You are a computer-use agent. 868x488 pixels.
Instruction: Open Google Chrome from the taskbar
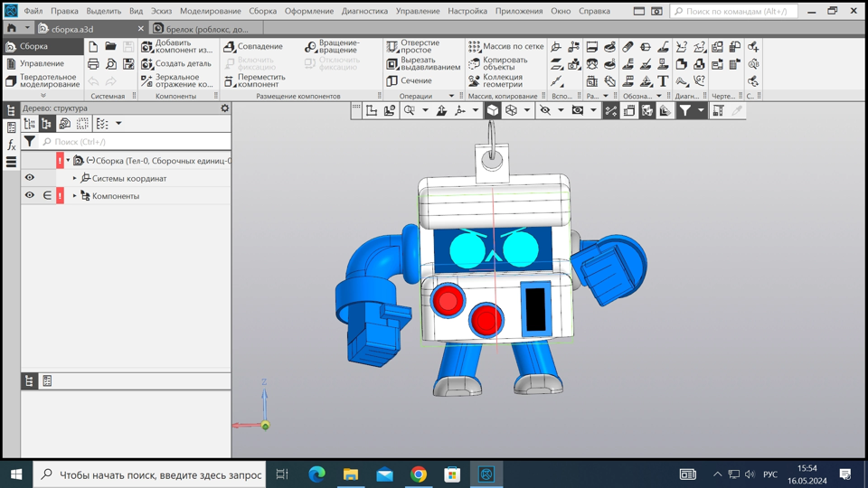tap(419, 474)
